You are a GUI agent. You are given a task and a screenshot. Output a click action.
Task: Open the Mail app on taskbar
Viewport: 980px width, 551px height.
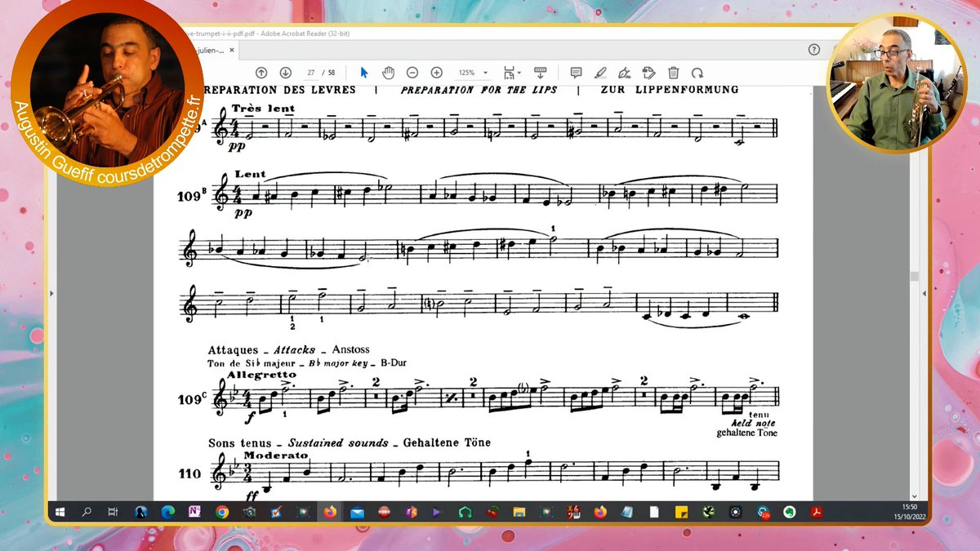pos(357,512)
